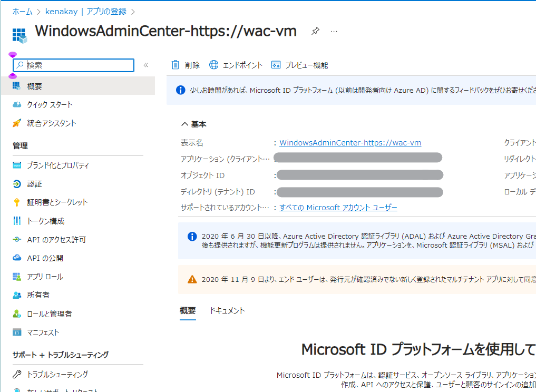Click the pin icon beside the title
536x392 pixels.
tap(315, 31)
